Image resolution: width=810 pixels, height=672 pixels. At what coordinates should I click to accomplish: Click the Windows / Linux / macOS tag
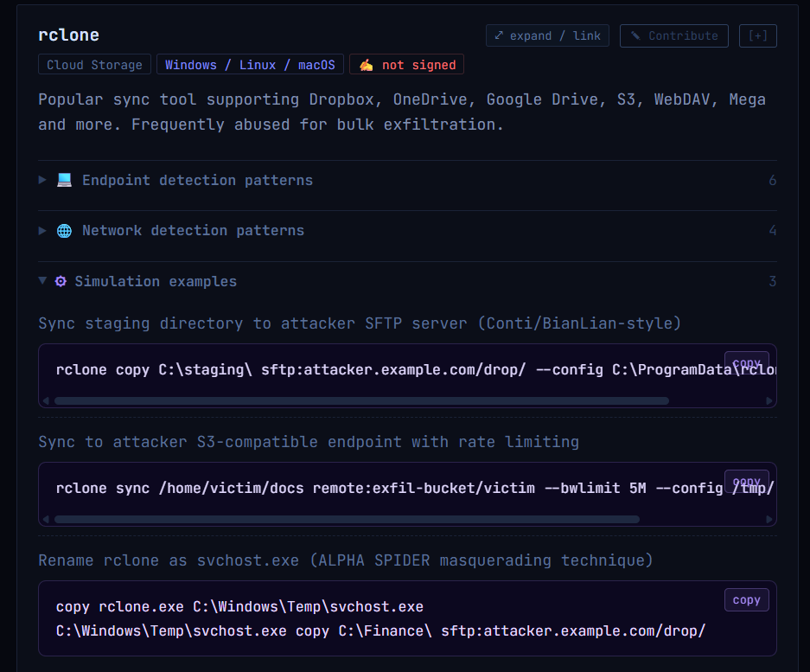pos(250,65)
